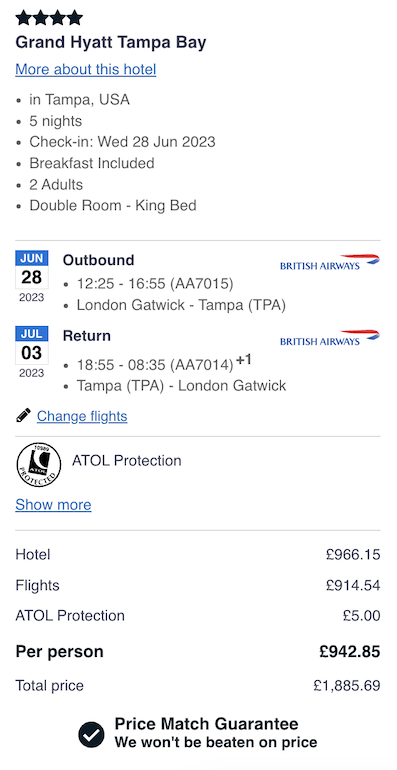
Task: Click the Price Match Guarantee checkmark icon
Action: point(91,735)
